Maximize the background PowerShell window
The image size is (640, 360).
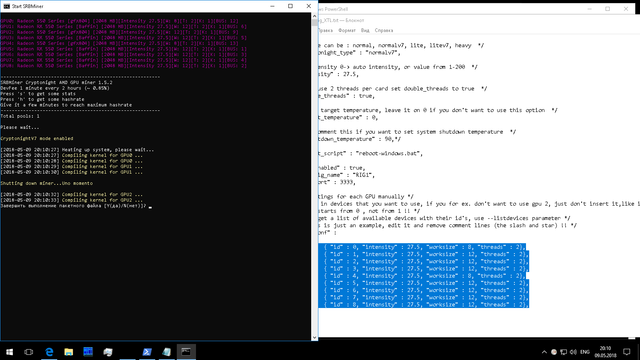coord(607,9)
